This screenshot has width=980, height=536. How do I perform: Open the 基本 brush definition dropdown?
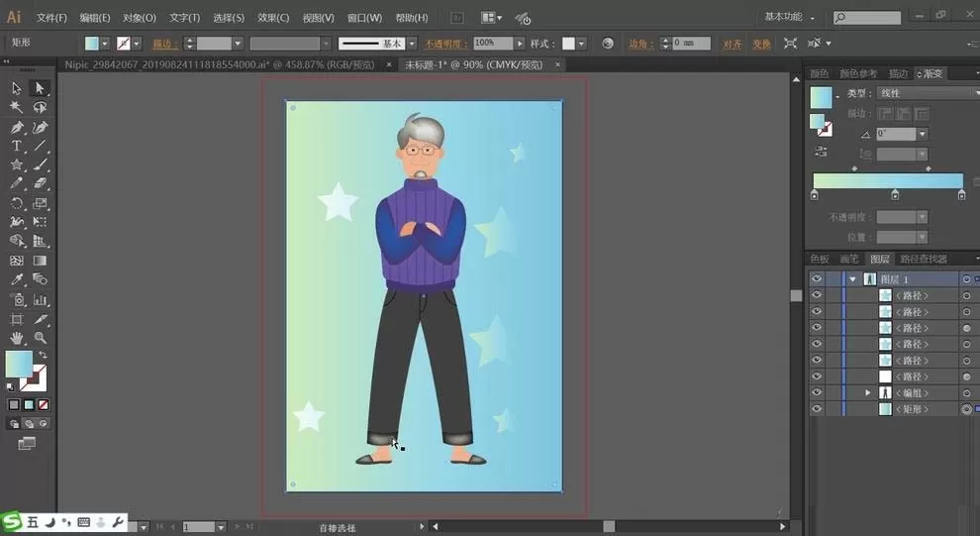412,44
